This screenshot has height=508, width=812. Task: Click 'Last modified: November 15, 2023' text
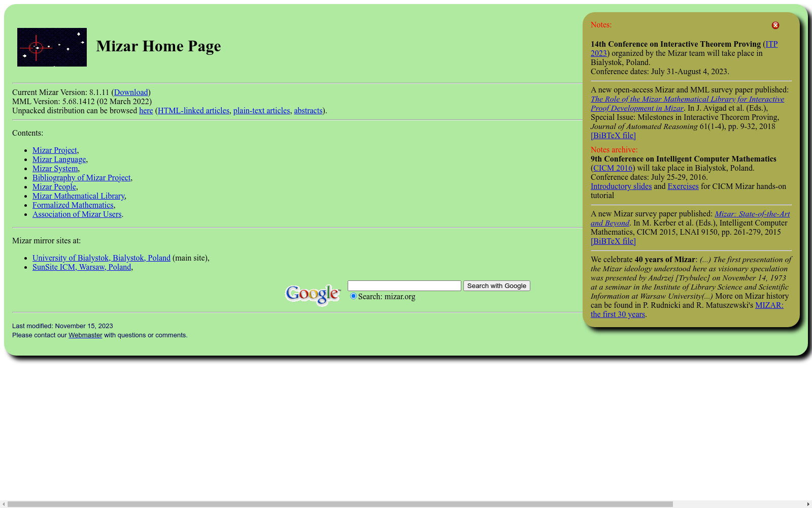tap(62, 326)
